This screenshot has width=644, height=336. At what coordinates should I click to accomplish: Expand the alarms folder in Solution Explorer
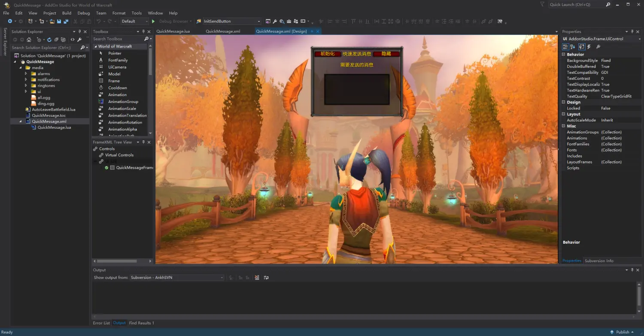coord(26,74)
